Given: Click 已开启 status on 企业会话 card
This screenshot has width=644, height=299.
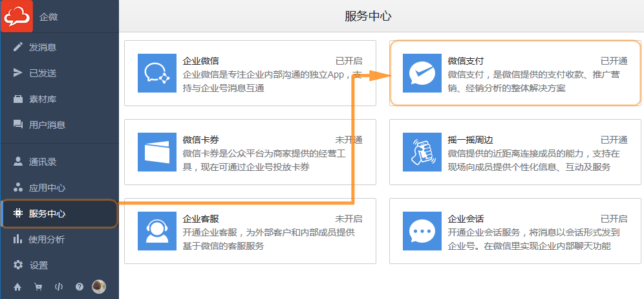Looking at the screenshot, I should click(x=614, y=219).
